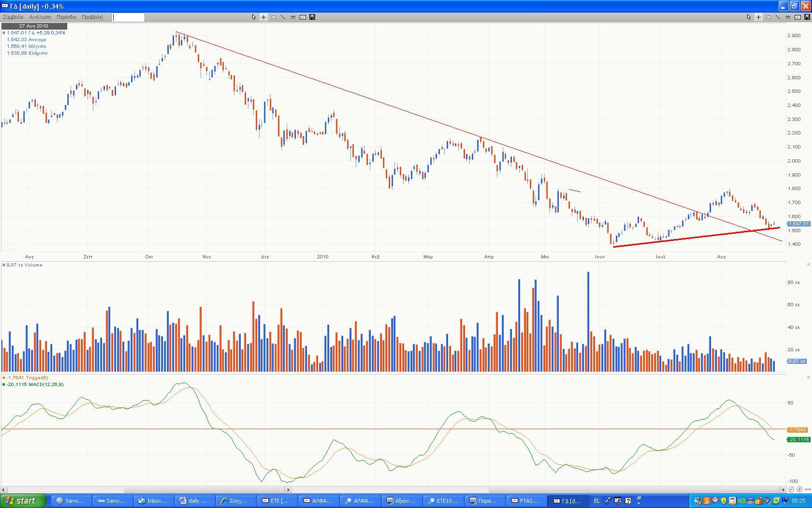The width and height of the screenshot is (812, 508).
Task: Click the chart-type icon in left toolbar
Action: (x=303, y=17)
